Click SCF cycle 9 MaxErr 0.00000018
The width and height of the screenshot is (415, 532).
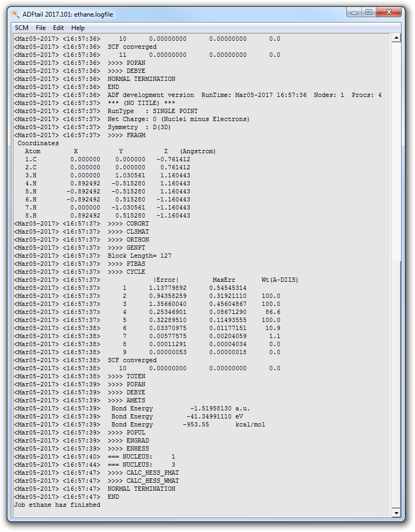pyautogui.click(x=228, y=352)
